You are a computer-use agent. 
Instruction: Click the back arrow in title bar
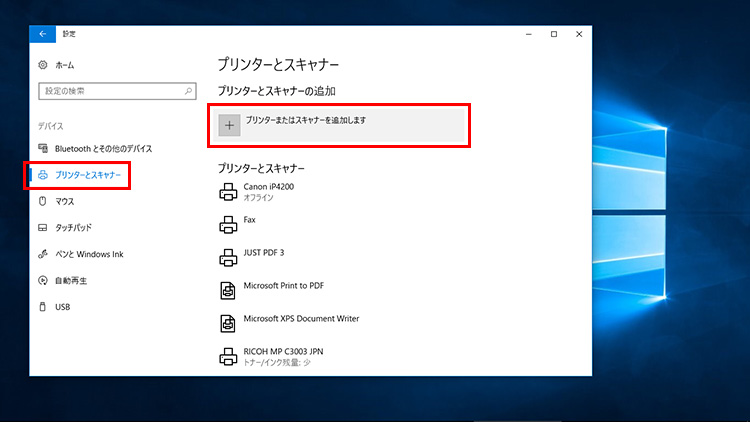tap(44, 34)
